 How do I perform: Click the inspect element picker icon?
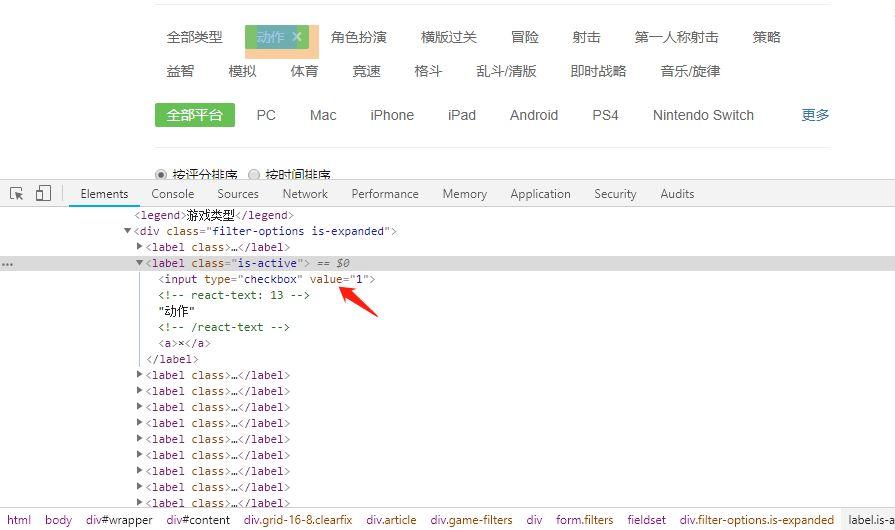pyautogui.click(x=17, y=193)
